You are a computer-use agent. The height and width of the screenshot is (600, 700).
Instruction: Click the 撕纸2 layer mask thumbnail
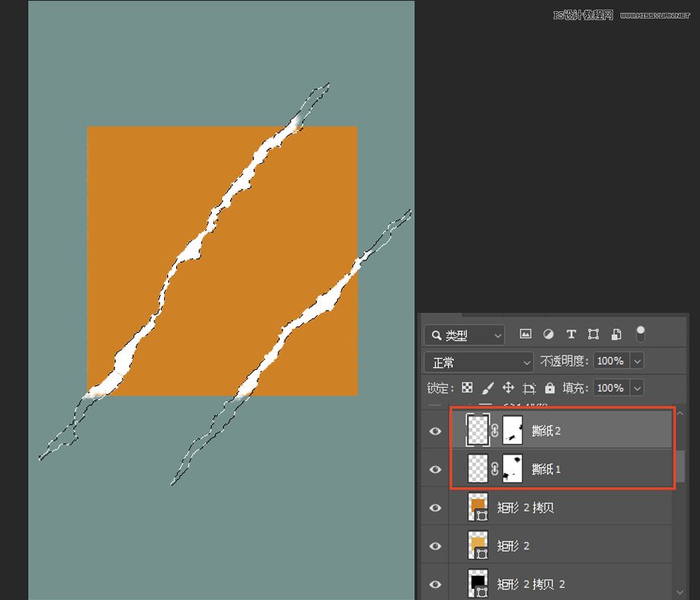[x=513, y=430]
